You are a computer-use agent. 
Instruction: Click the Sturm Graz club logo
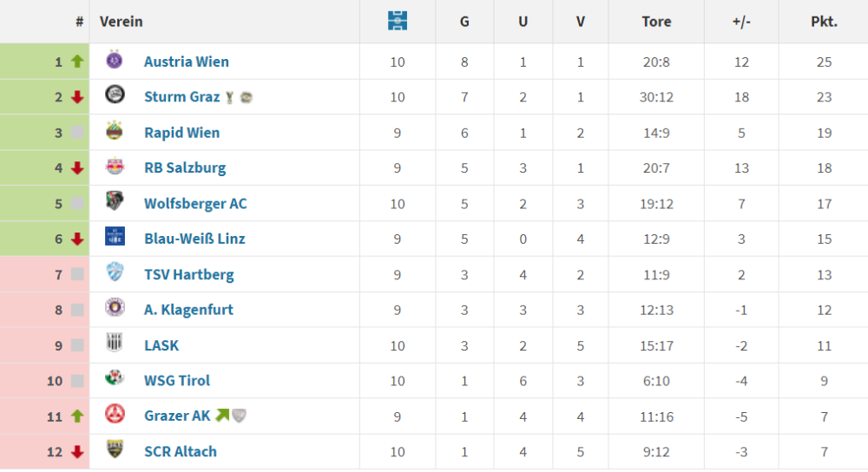pos(115,95)
